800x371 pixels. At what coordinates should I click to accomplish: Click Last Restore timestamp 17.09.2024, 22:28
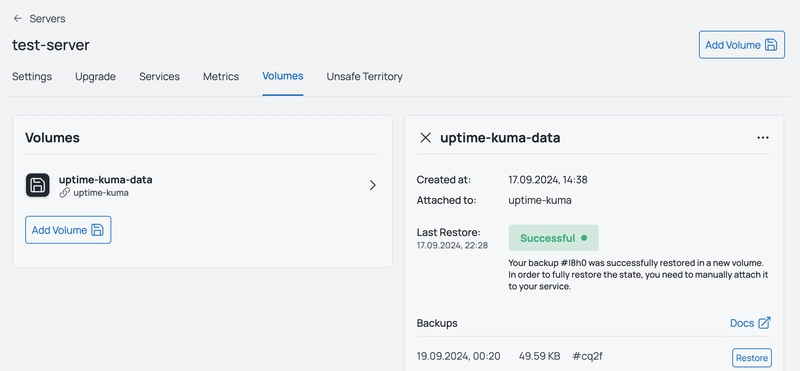452,245
